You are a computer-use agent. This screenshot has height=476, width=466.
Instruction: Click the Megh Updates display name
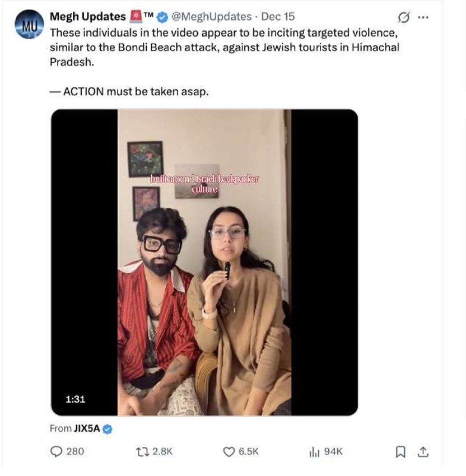click(x=87, y=17)
